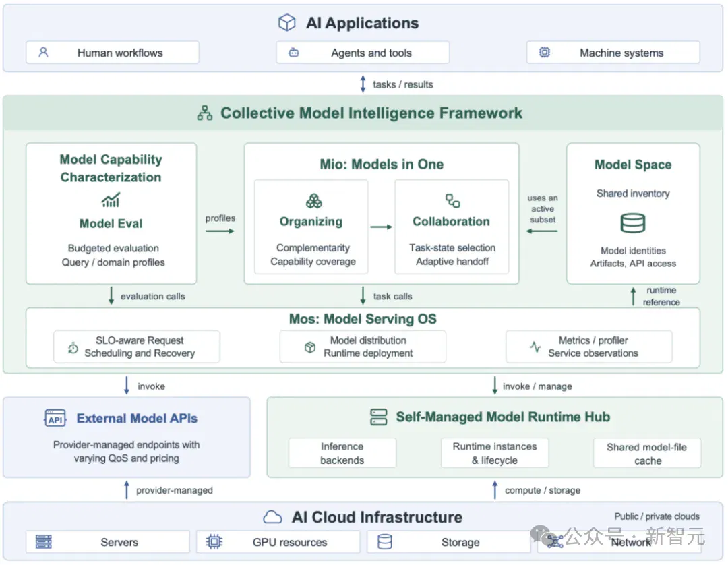Click the robot icon beside Agents and tools
Viewport: 728px width, 565px height.
[294, 53]
